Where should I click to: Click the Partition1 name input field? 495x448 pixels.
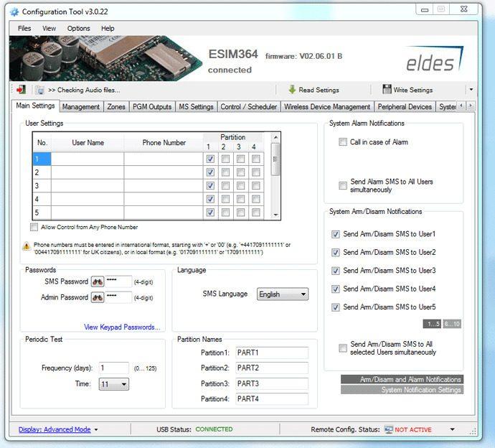coord(271,353)
